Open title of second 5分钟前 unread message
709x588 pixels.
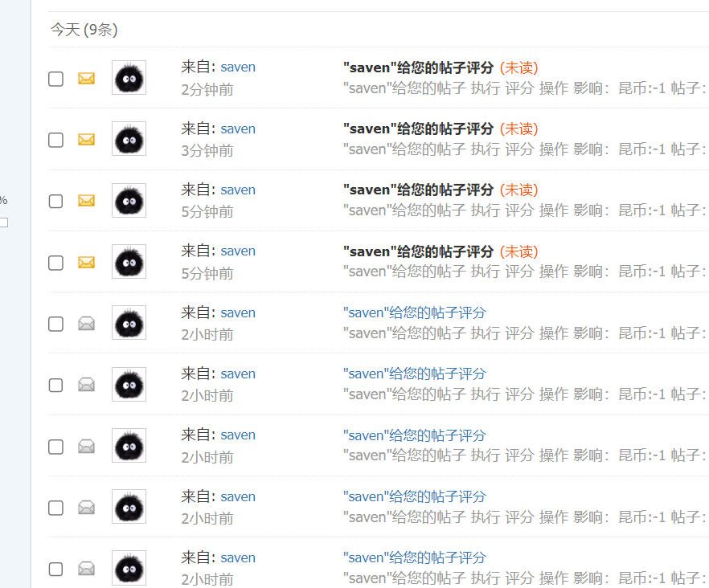(x=418, y=251)
